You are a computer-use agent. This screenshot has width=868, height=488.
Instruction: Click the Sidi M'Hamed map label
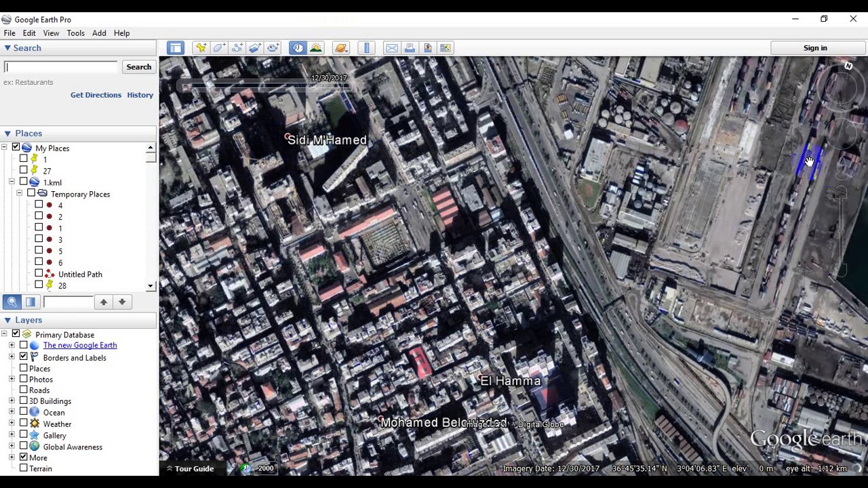click(327, 140)
